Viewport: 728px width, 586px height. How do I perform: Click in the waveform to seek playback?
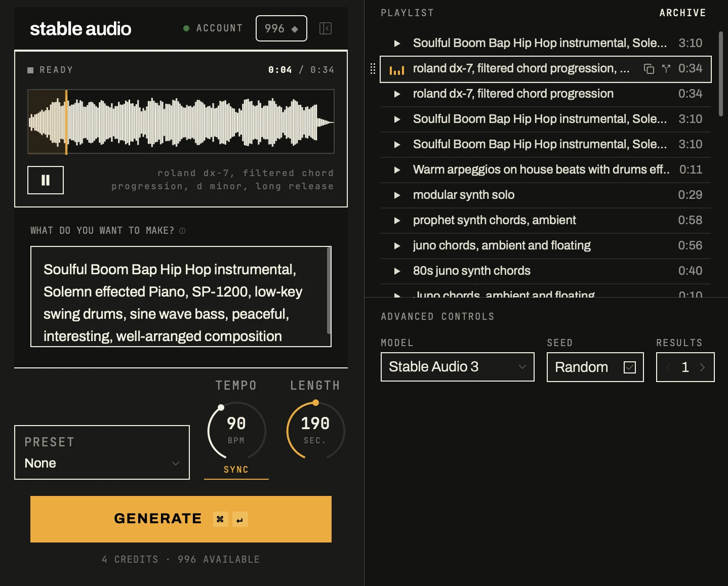(x=181, y=121)
